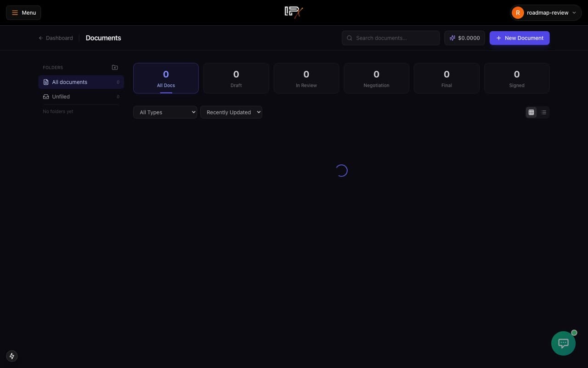Create a New Document
This screenshot has height=368, width=588.
[x=519, y=38]
